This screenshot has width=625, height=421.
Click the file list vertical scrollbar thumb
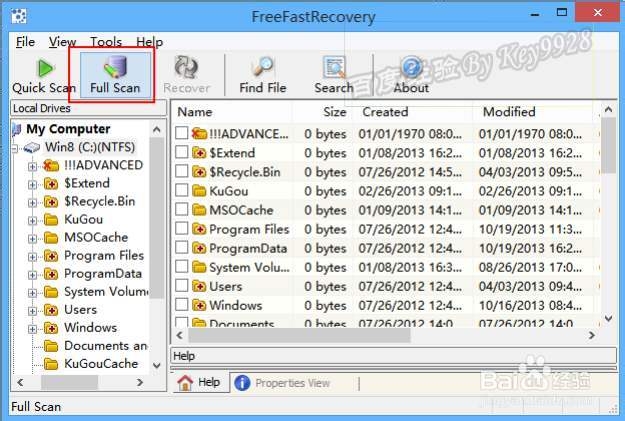608,146
